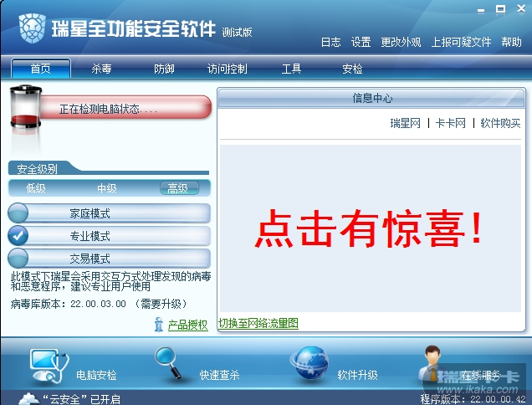532x405 pixels.
Task: Open the 帮助 menu
Action: coord(512,42)
